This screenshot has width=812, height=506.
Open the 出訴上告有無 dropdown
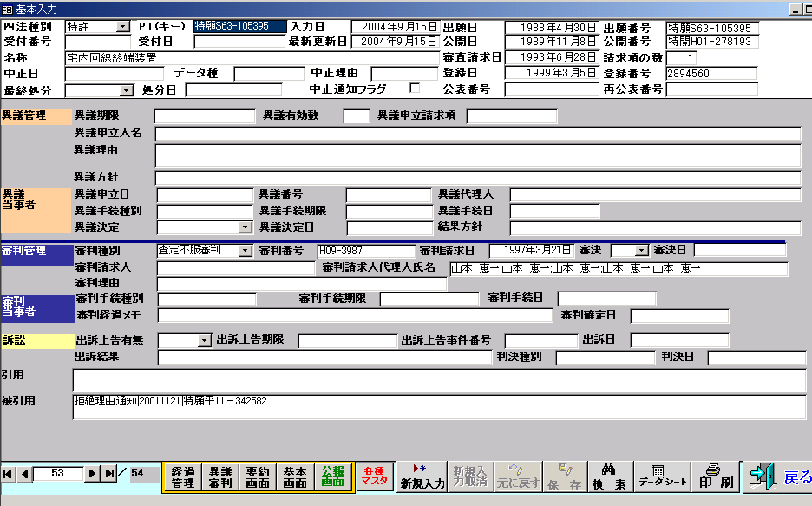[x=205, y=341]
